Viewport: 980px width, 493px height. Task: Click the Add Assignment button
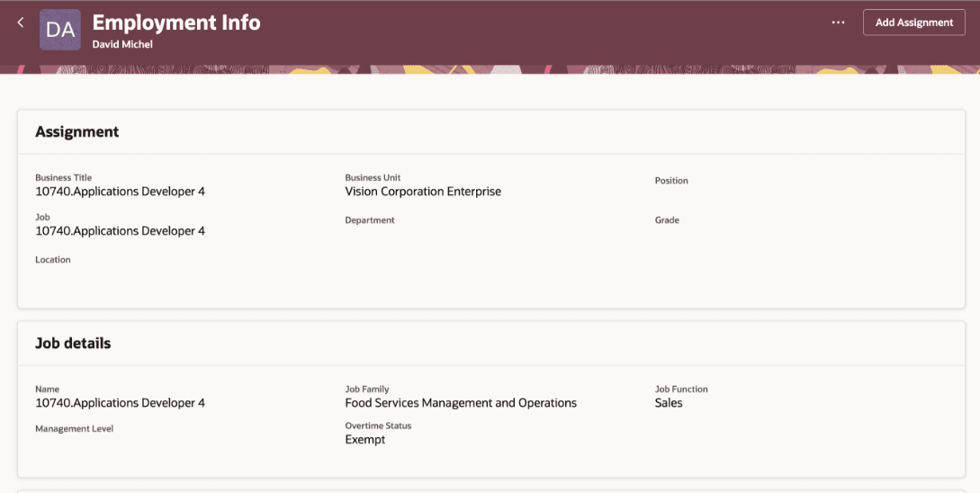click(x=913, y=22)
